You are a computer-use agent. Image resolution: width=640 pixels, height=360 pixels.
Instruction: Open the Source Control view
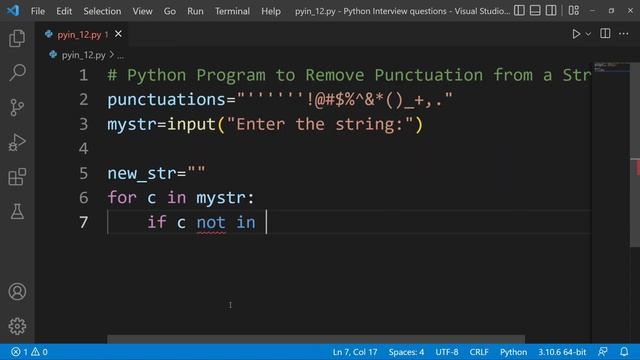click(x=17, y=108)
